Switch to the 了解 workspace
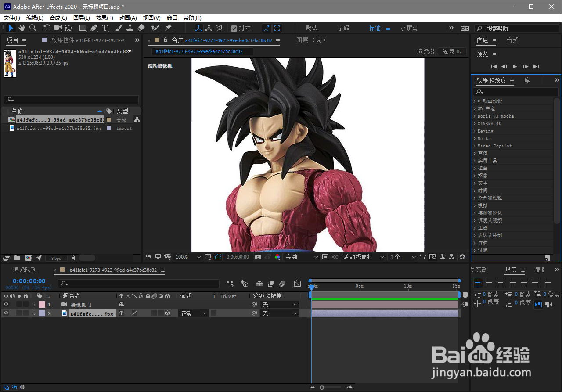 point(343,28)
